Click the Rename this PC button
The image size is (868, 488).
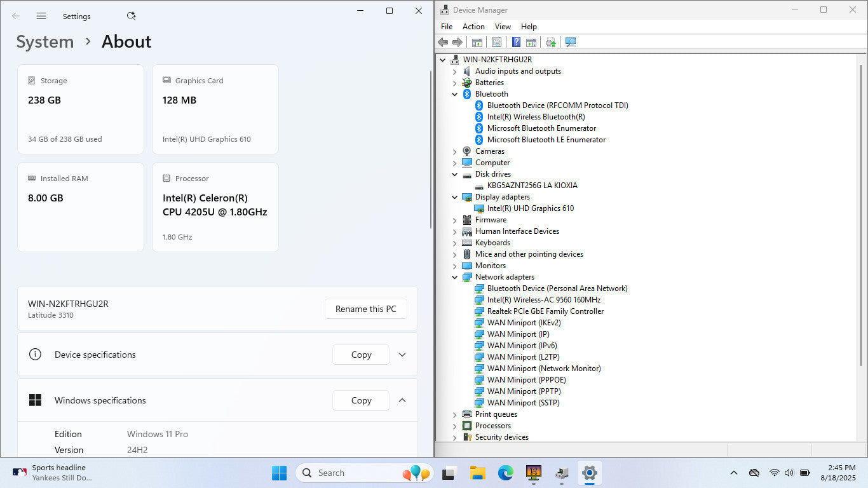point(365,309)
